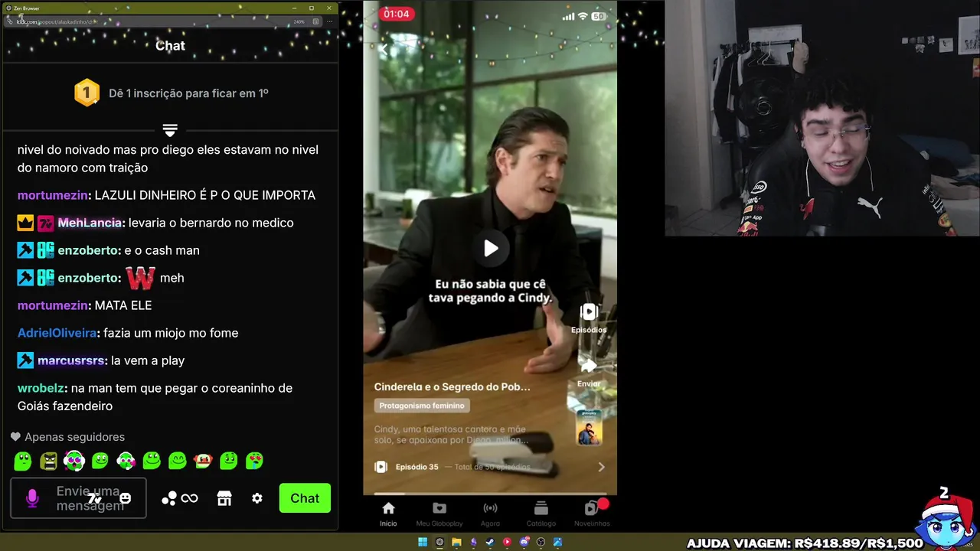
Task: Open the Photos app from the taskbar
Action: (557, 542)
